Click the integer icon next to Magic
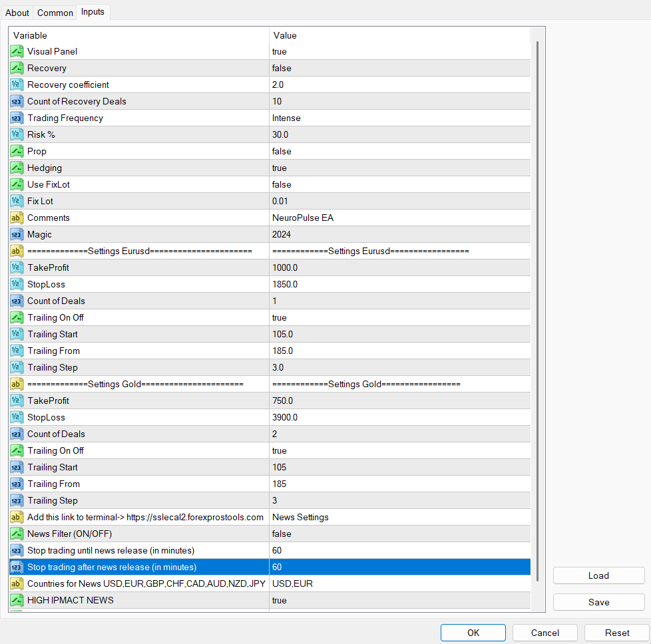This screenshot has height=644, width=651. (x=17, y=234)
